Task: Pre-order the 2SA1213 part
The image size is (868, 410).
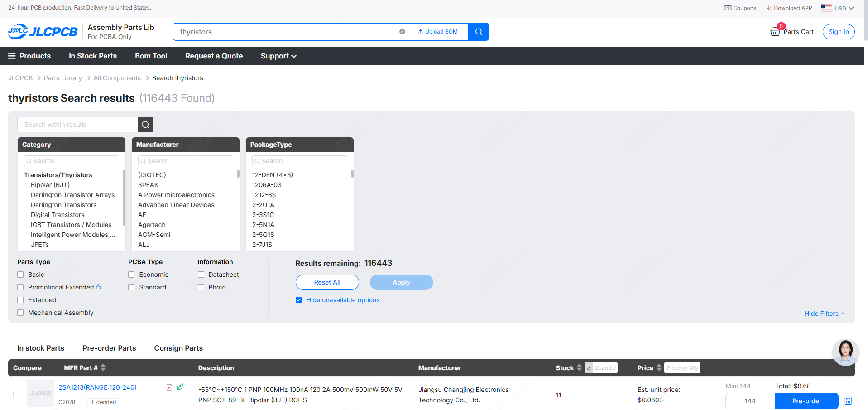Action: click(807, 401)
